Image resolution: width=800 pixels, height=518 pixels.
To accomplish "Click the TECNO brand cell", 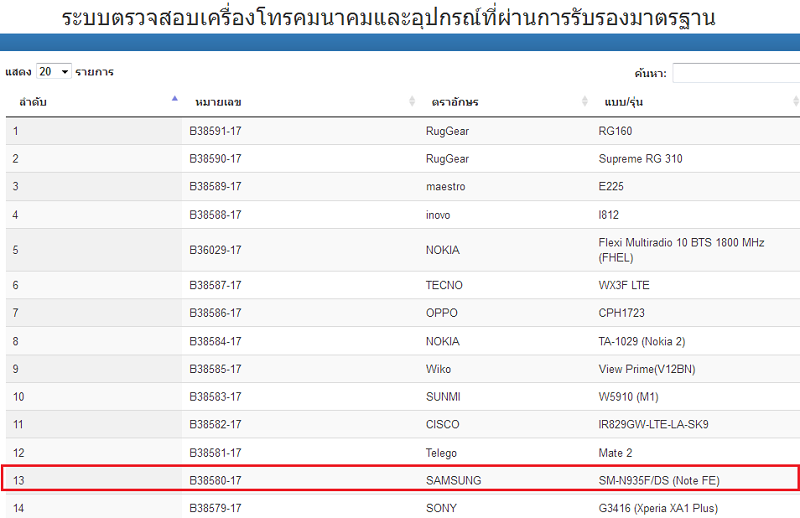I will (x=444, y=285).
